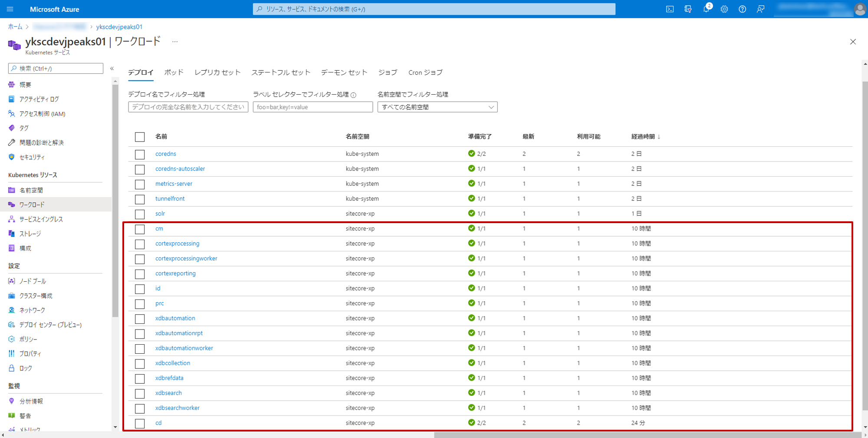Click the 問題の診断と解決 wrench icon

[x=12, y=142]
